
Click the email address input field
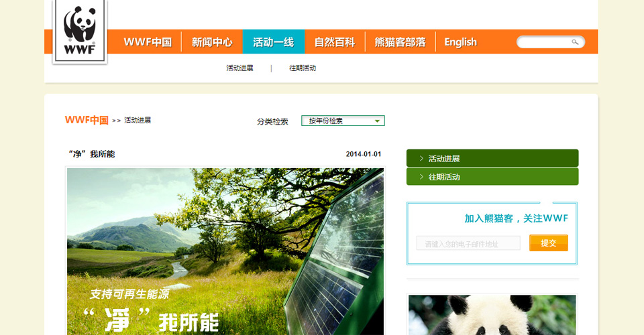468,243
